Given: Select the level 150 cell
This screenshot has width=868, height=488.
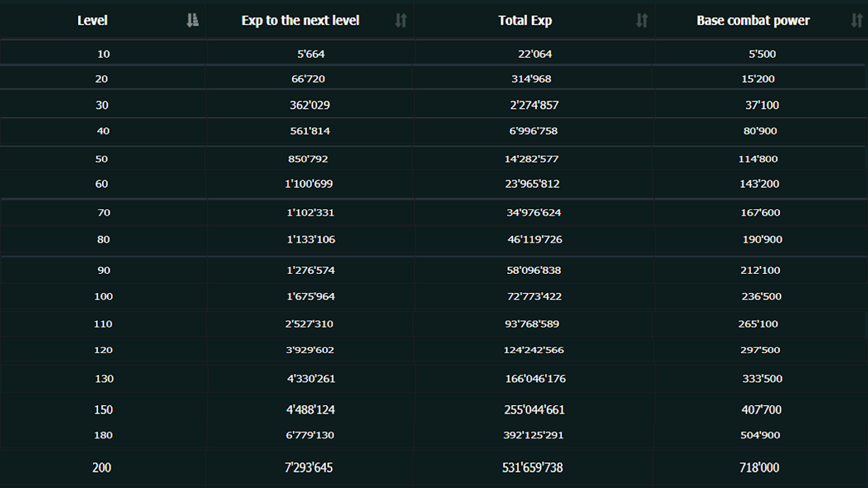Looking at the screenshot, I should tap(103, 410).
